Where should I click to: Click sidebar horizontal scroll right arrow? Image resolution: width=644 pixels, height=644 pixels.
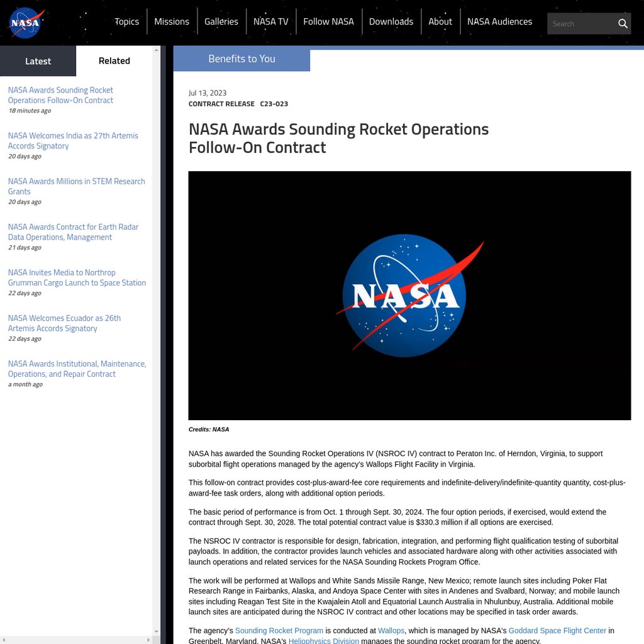(148, 640)
